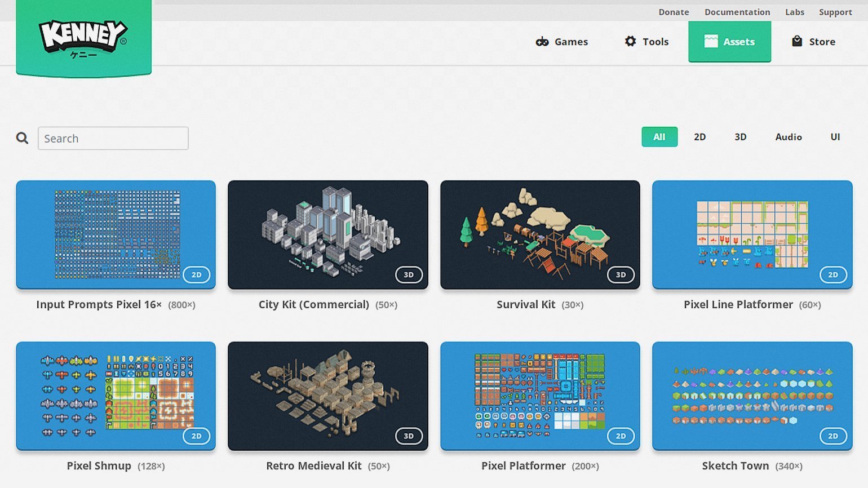
Task: Open Pixel Platformer thumbnail
Action: (540, 396)
